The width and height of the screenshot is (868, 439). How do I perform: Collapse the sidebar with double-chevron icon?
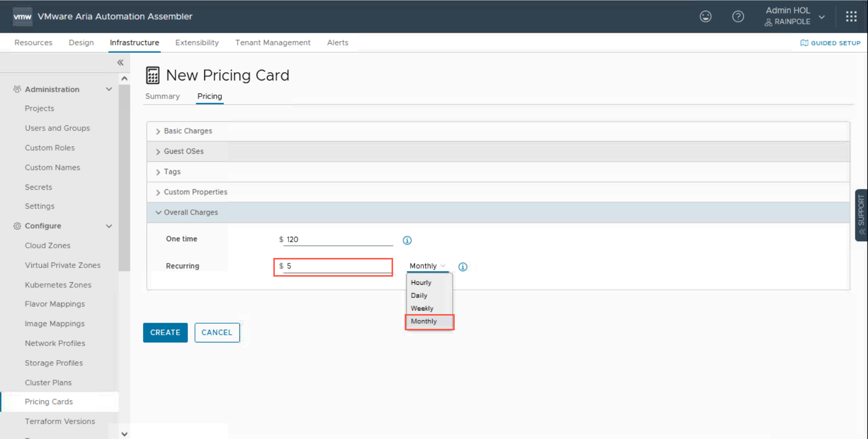click(x=120, y=63)
